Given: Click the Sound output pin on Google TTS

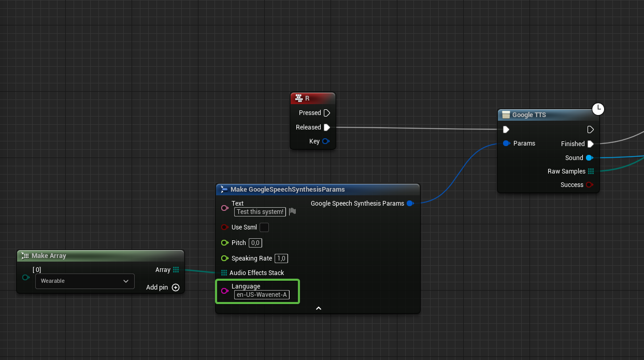Looking at the screenshot, I should (x=590, y=158).
